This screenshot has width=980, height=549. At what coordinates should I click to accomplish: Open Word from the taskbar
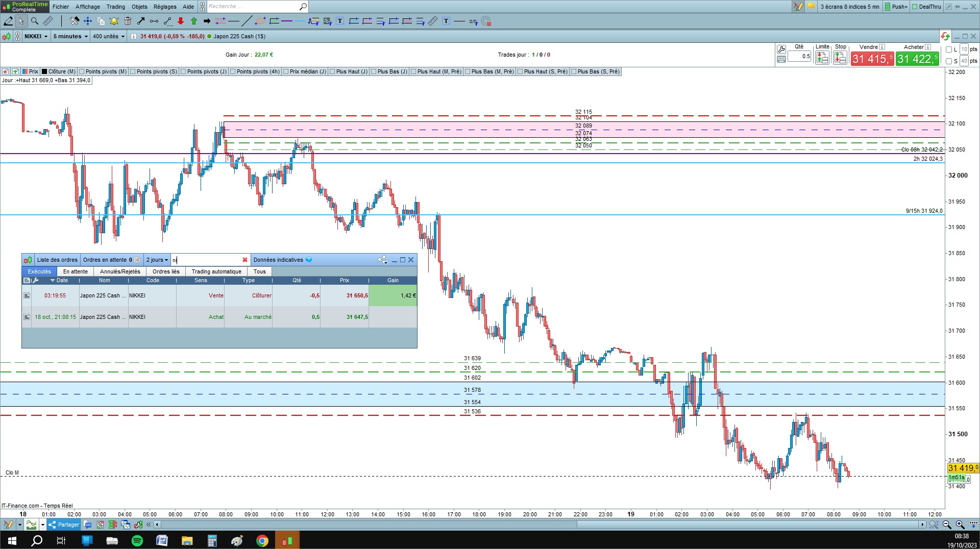click(162, 540)
